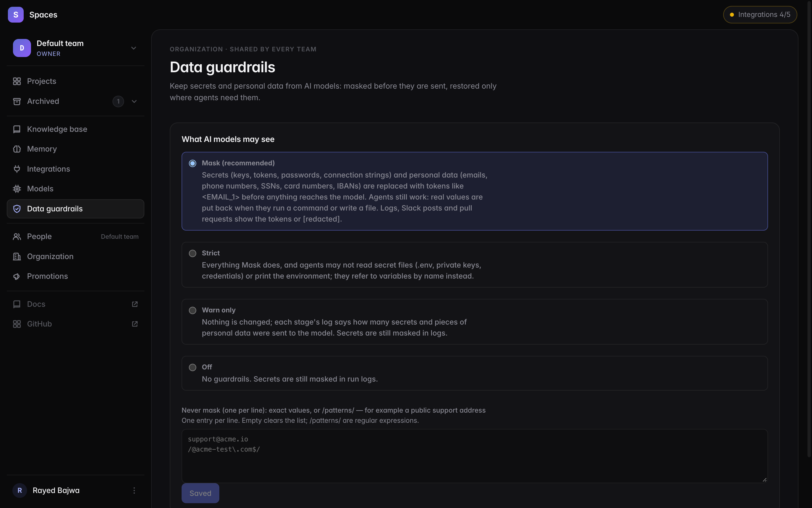Open the Projects menu item

[76, 81]
